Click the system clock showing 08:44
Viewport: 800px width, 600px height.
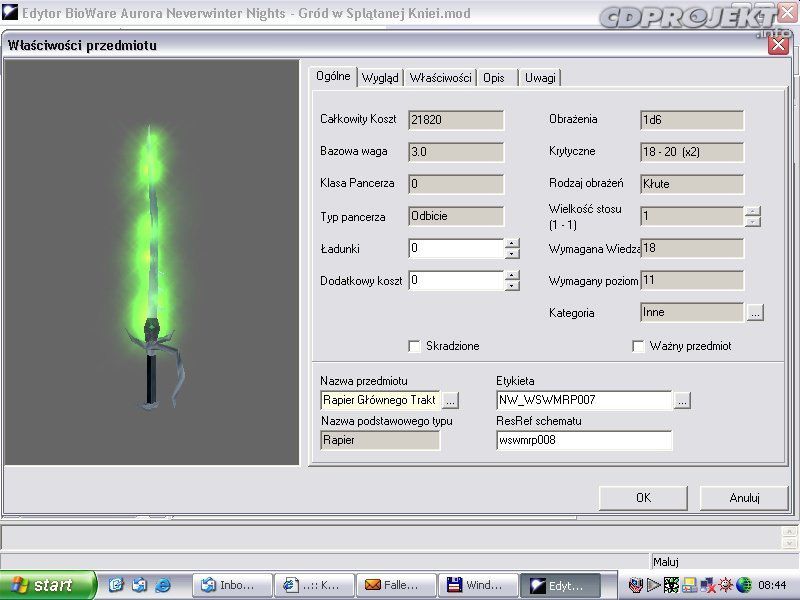772,585
